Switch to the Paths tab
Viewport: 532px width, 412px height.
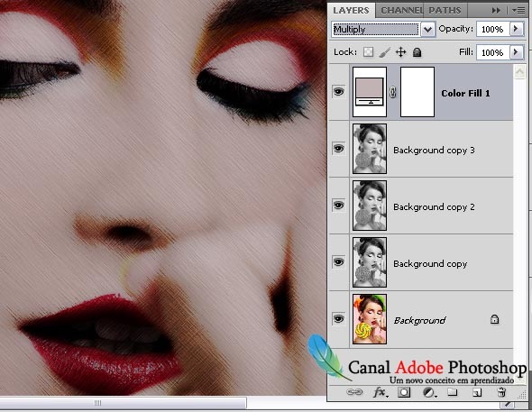click(x=445, y=11)
